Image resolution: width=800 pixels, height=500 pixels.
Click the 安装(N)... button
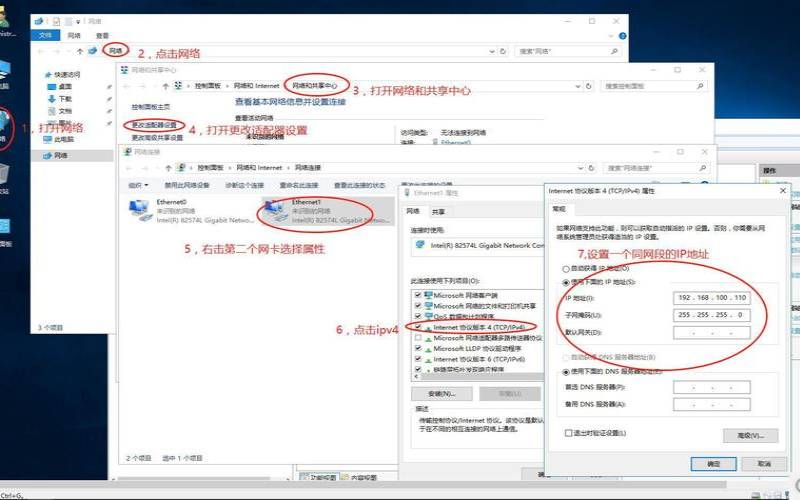(442, 393)
